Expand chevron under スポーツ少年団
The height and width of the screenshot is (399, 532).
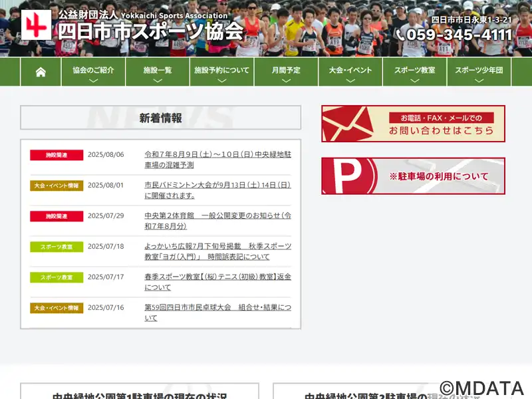click(x=479, y=80)
